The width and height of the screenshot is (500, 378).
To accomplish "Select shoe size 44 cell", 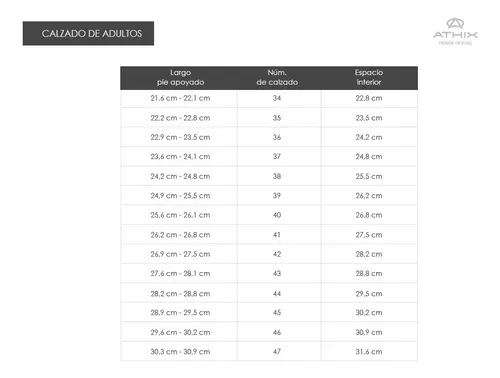I will click(277, 294).
